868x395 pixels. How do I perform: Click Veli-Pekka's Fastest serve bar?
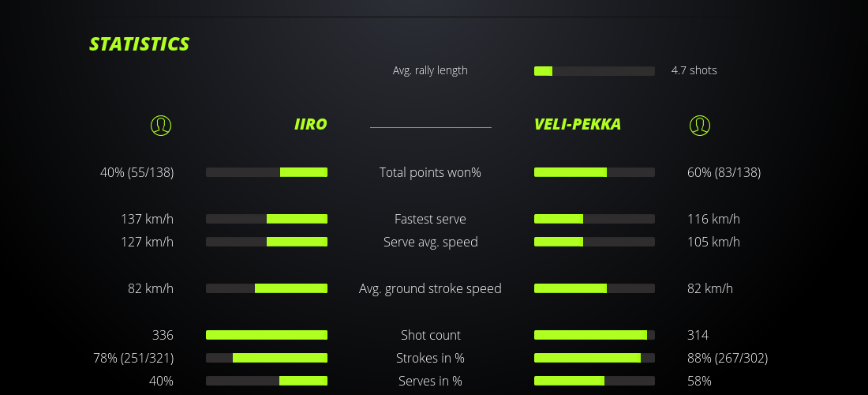pyautogui.click(x=594, y=219)
